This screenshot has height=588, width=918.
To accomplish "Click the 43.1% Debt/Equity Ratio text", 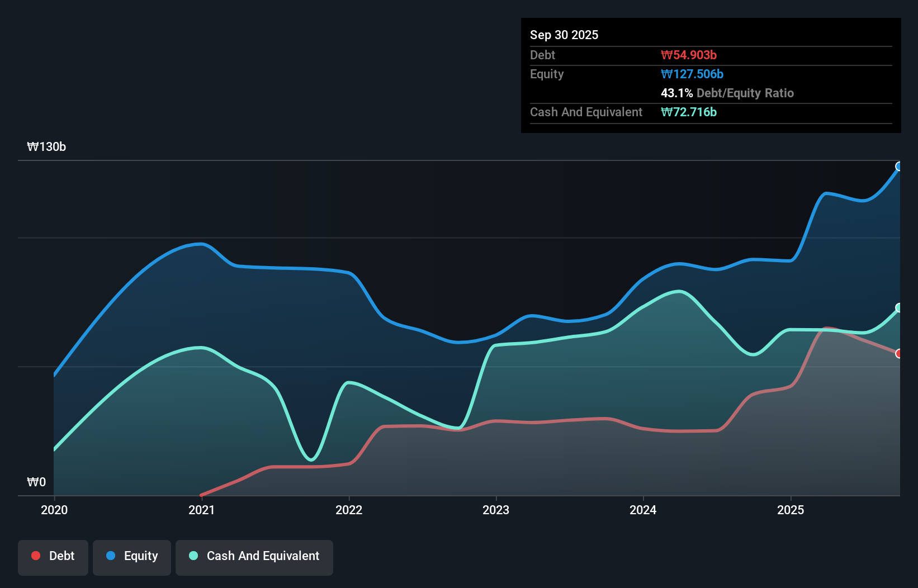I will coord(727,93).
